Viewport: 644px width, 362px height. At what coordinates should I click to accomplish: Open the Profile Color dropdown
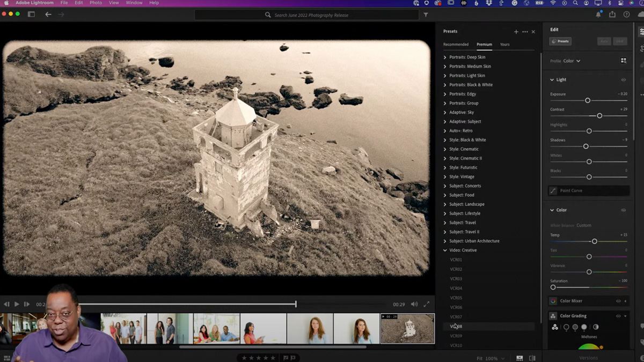pos(569,61)
